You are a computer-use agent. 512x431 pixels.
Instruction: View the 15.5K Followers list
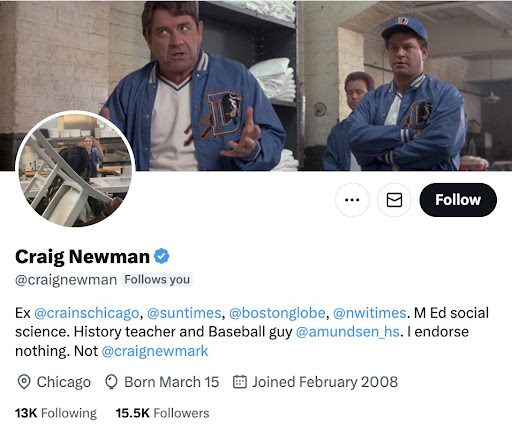pyautogui.click(x=162, y=413)
